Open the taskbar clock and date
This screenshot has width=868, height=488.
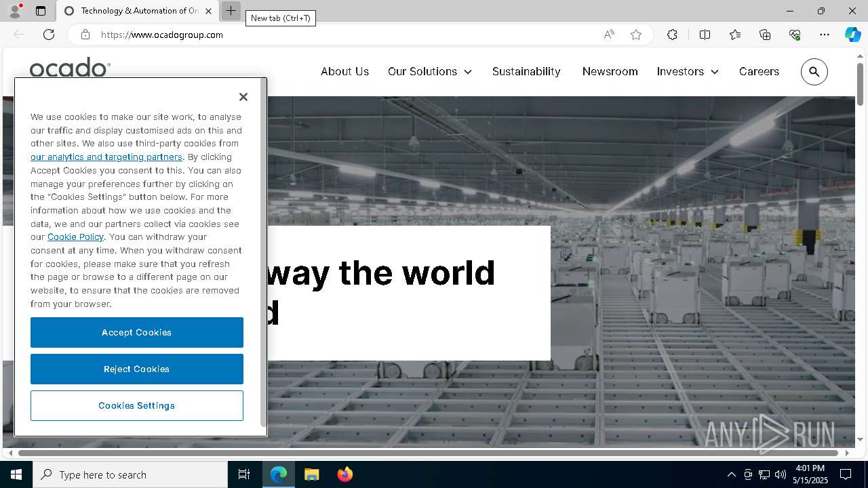(810, 474)
